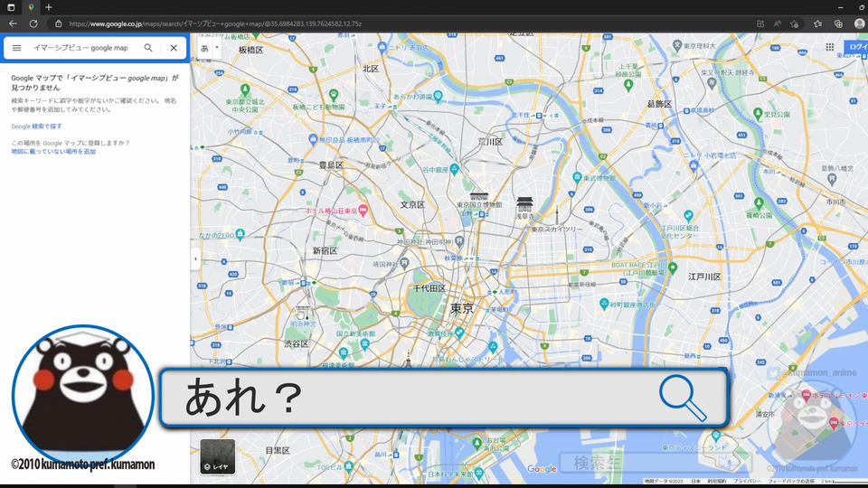This screenshot has height=488, width=868.
Task: Open the tab actions menu icon
Action: coord(11,7)
